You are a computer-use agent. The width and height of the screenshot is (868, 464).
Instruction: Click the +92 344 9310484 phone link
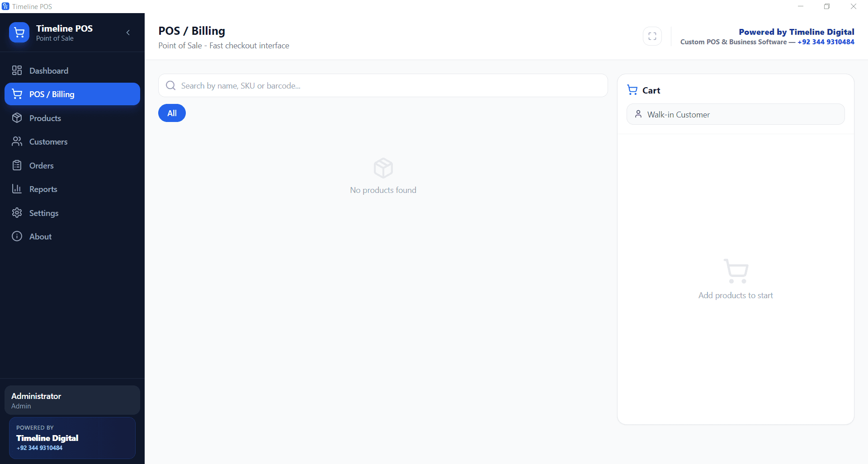pos(826,42)
